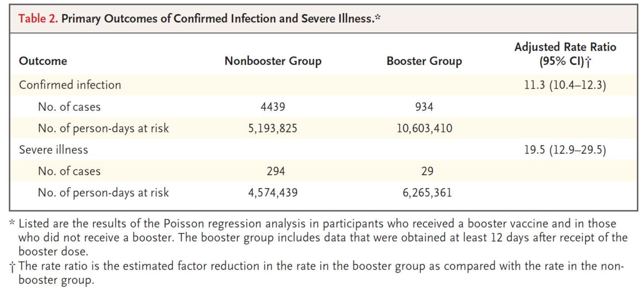The image size is (644, 292).
Task: Click the severe illness nonbooster count 294
Action: [x=276, y=171]
